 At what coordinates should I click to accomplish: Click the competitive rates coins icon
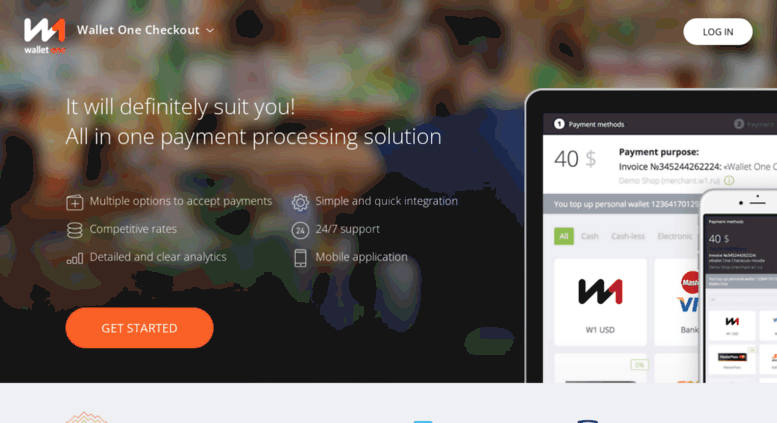click(x=74, y=230)
